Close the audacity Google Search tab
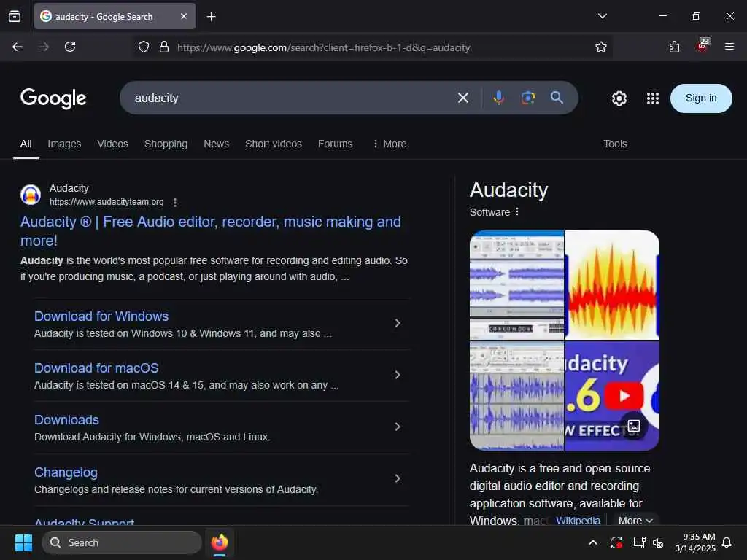747x560 pixels. 184,16
